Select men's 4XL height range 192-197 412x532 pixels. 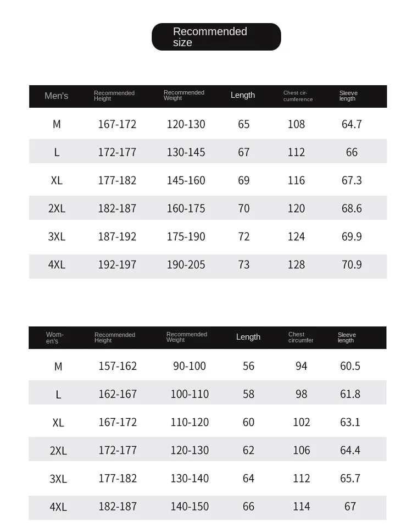point(117,264)
